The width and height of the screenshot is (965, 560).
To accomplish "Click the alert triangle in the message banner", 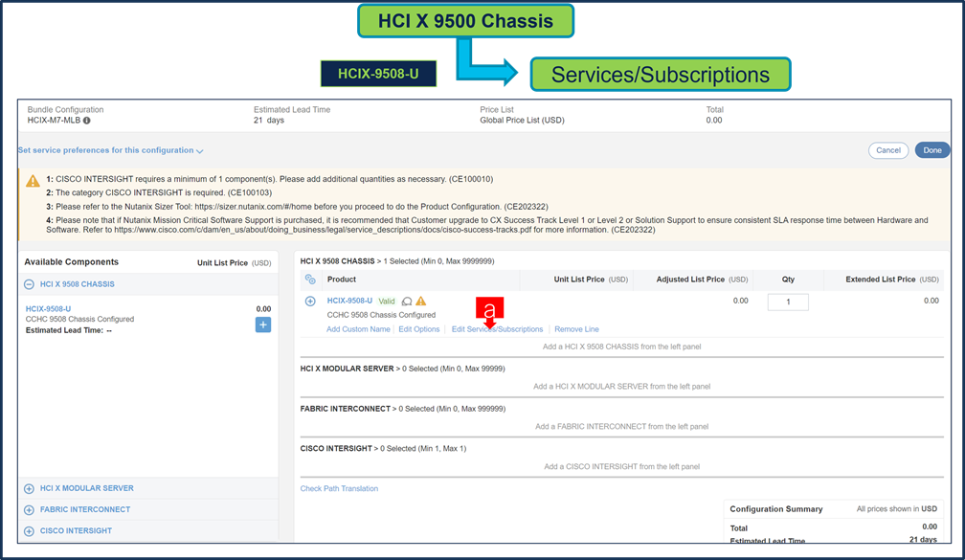I will click(33, 181).
